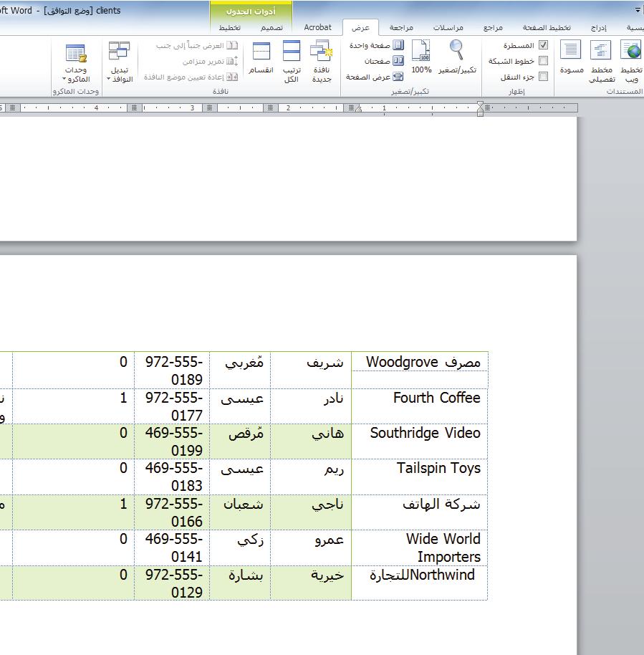Click the name شريف in the table
This screenshot has height=655, width=644.
(x=325, y=363)
